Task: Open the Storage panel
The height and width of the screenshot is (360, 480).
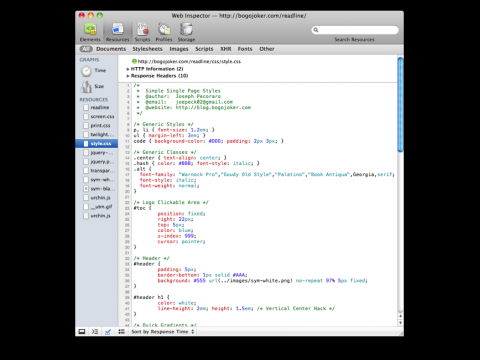Action: [186, 32]
